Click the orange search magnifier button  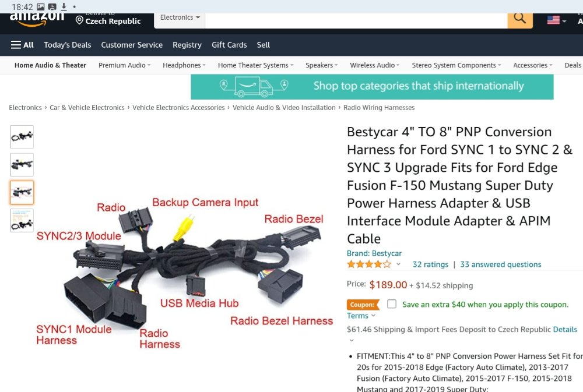point(520,20)
